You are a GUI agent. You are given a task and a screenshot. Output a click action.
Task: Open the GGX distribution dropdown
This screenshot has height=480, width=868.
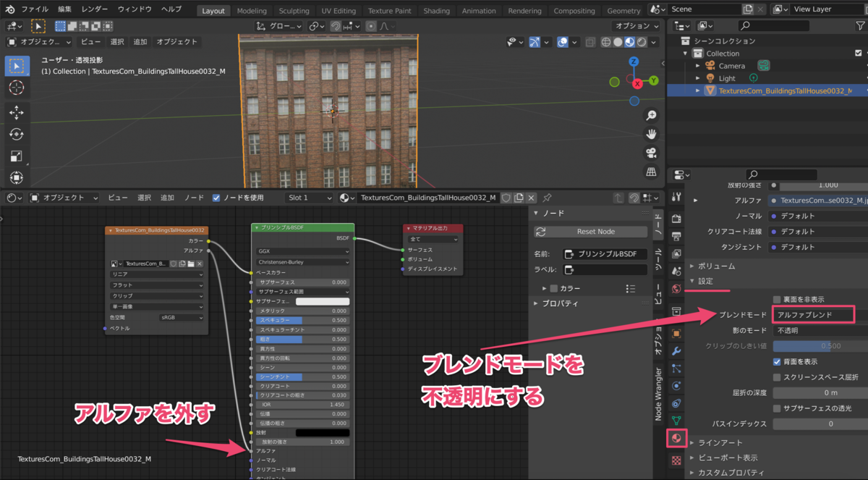pyautogui.click(x=302, y=251)
